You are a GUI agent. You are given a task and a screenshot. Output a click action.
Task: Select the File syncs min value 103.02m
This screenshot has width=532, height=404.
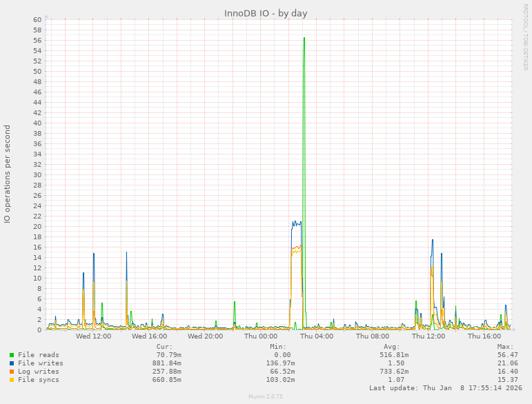tap(280, 380)
